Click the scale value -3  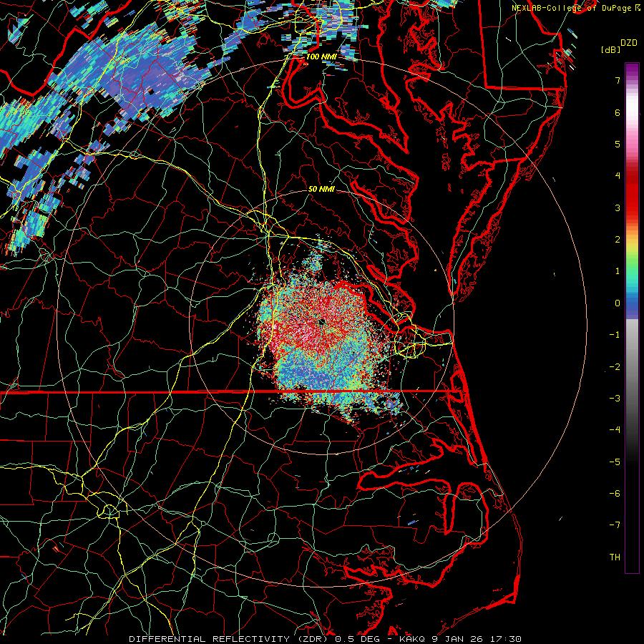(x=615, y=399)
